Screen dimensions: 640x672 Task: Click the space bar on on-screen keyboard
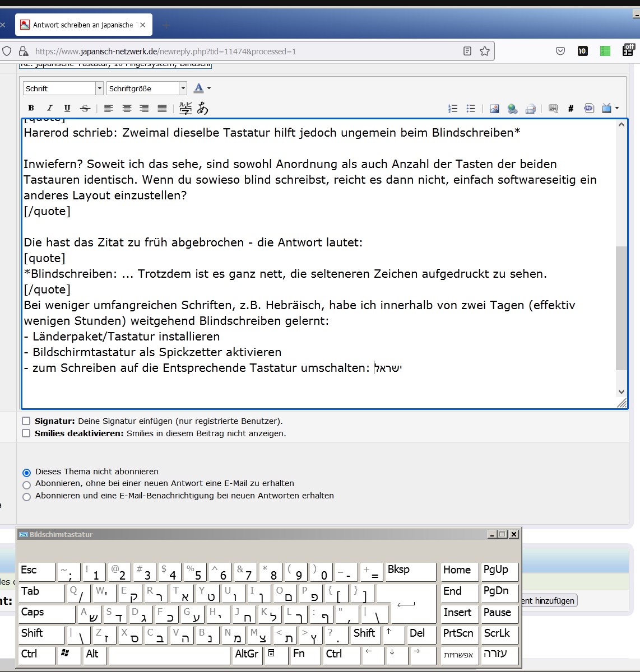pyautogui.click(x=169, y=655)
